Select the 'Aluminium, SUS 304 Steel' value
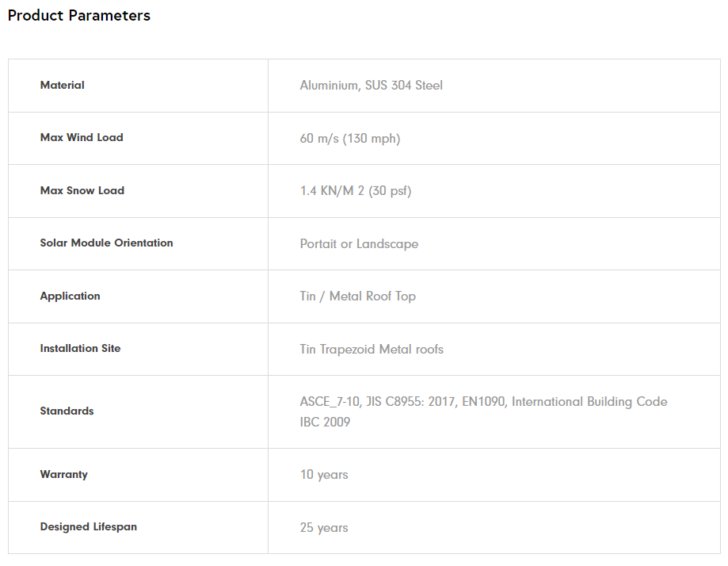 click(x=371, y=86)
